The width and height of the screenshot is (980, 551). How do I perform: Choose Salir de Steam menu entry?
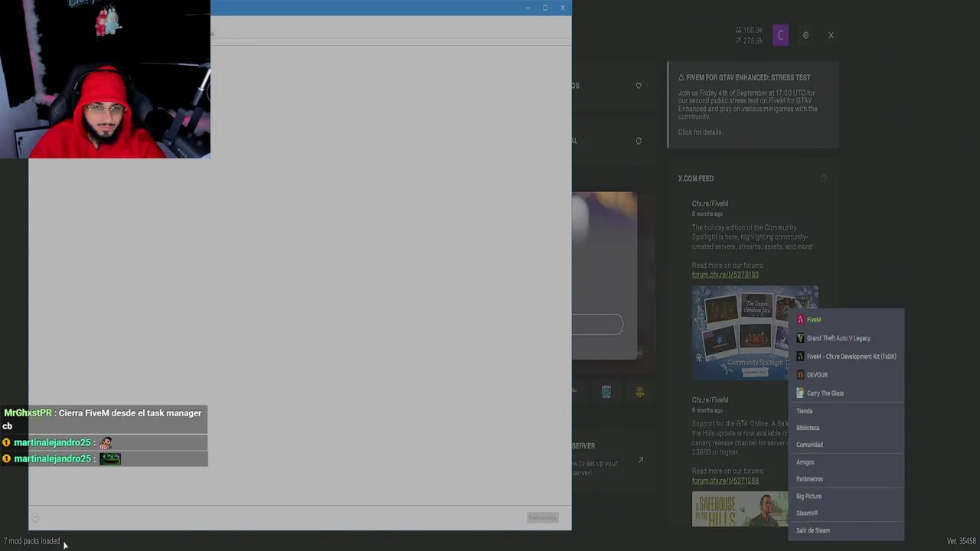pos(813,530)
